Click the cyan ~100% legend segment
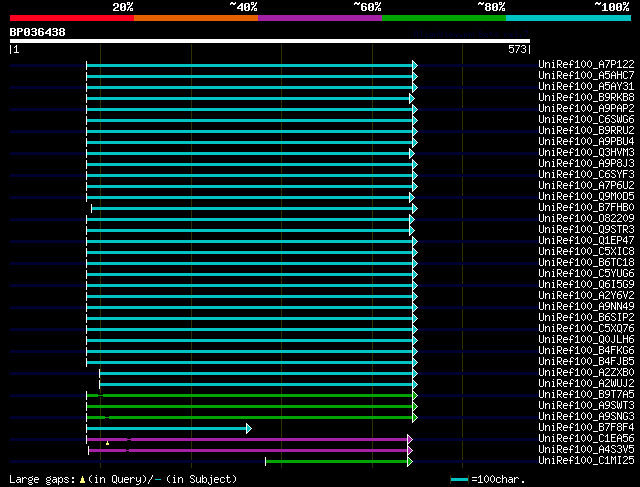 [x=569, y=18]
